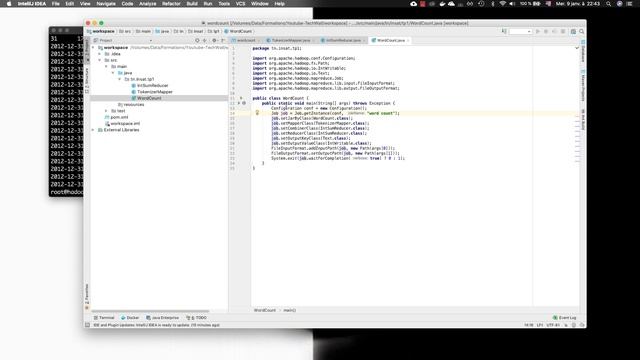Click the Debug toolbar button
The width and height of the screenshot is (640, 360).
(x=546, y=31)
